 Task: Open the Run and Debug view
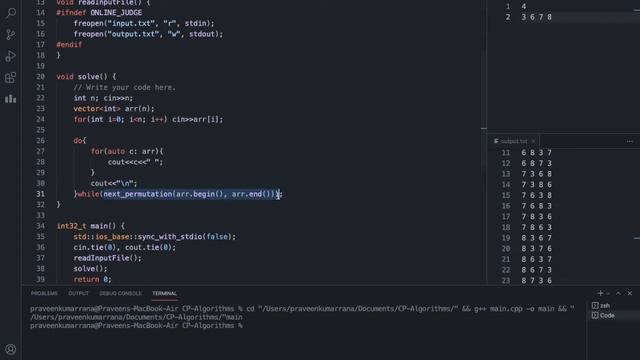pos(11,56)
